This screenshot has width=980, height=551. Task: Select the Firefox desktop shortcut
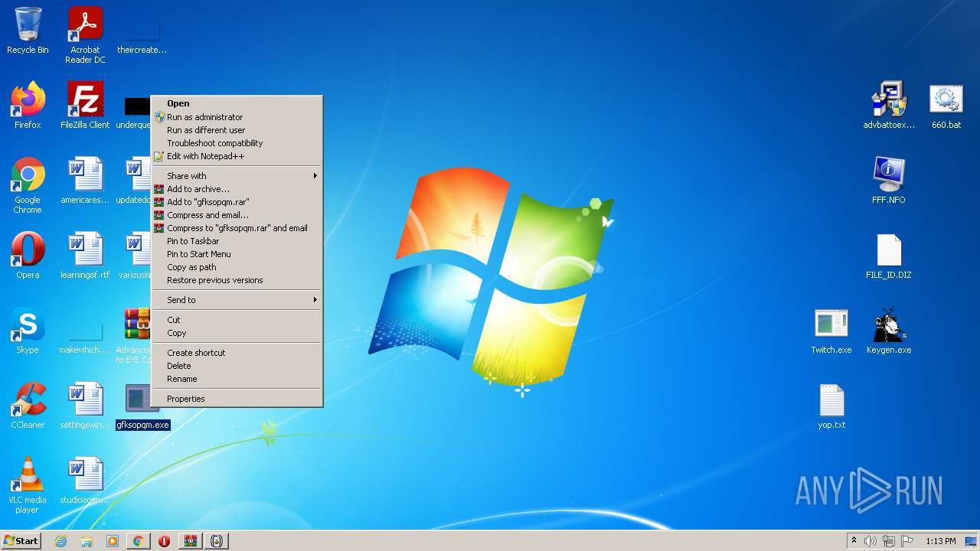[28, 105]
